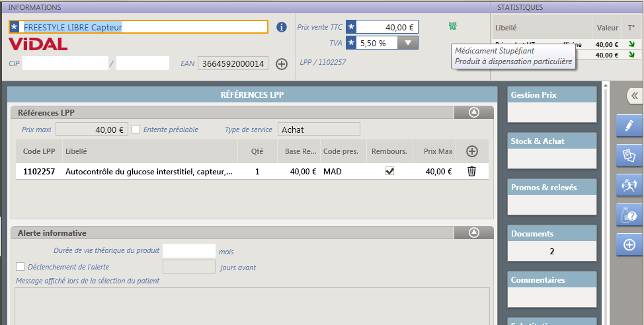This screenshot has height=325, width=644.
Task: Enable the Déclenchement de l'alerte checkbox
Action: point(20,267)
